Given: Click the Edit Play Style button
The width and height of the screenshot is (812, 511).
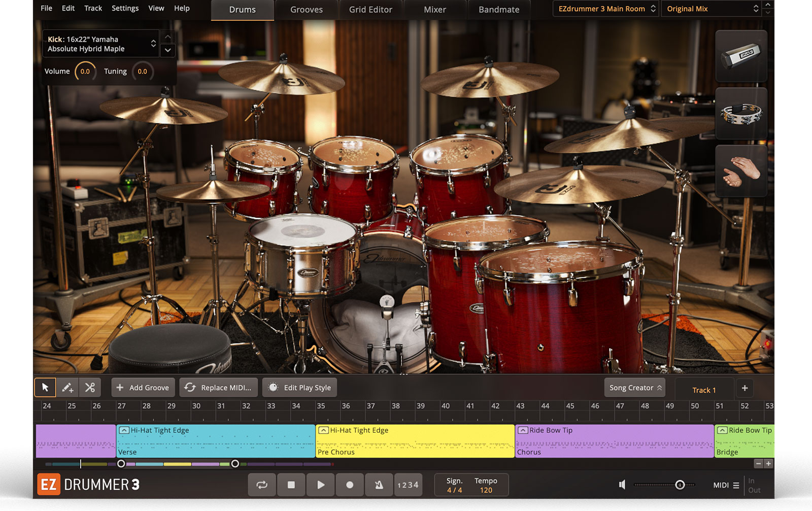Looking at the screenshot, I should coord(299,388).
